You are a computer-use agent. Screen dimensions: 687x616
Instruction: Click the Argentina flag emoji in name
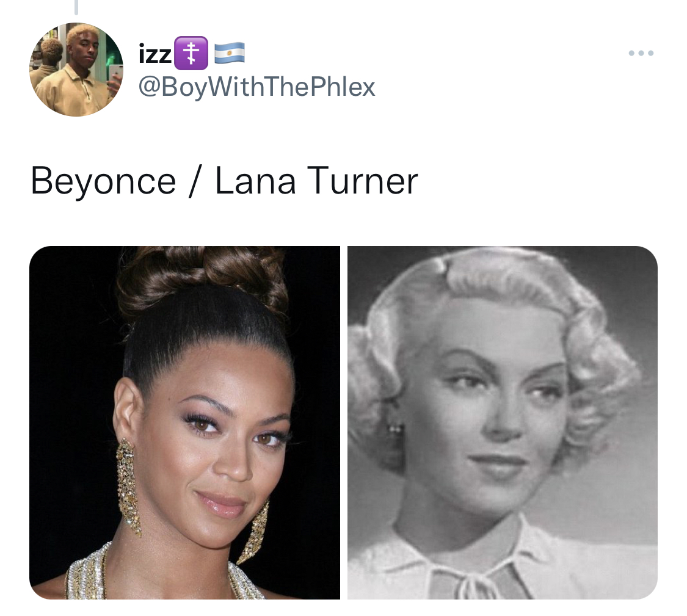pos(229,54)
